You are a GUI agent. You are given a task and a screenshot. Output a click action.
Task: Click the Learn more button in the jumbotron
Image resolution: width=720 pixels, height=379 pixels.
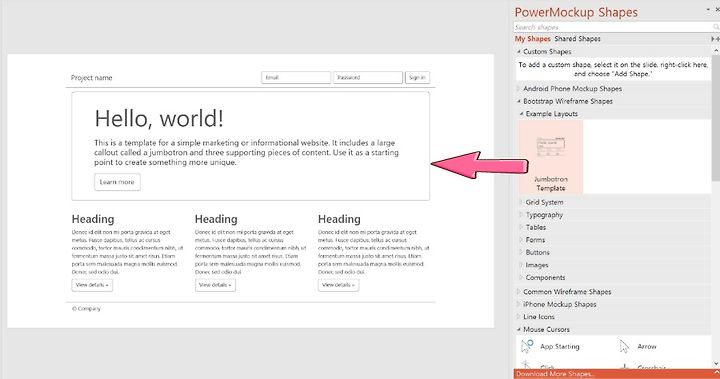click(x=117, y=182)
